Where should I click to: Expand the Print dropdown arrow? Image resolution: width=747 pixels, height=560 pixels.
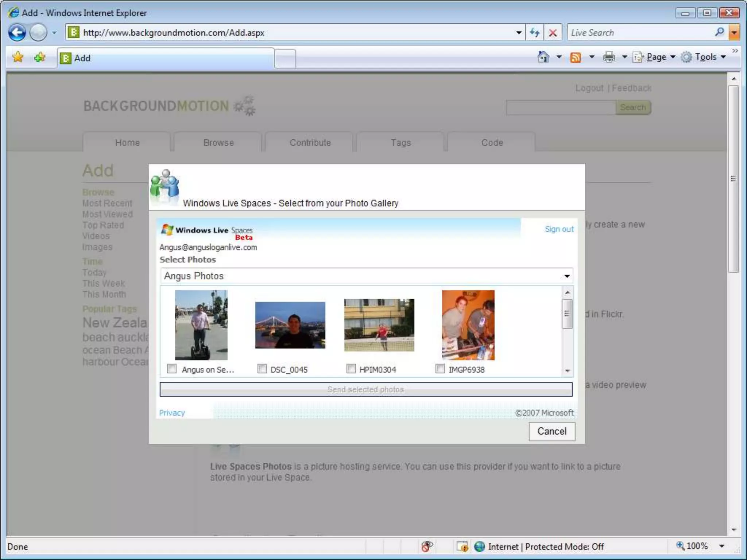[624, 57]
